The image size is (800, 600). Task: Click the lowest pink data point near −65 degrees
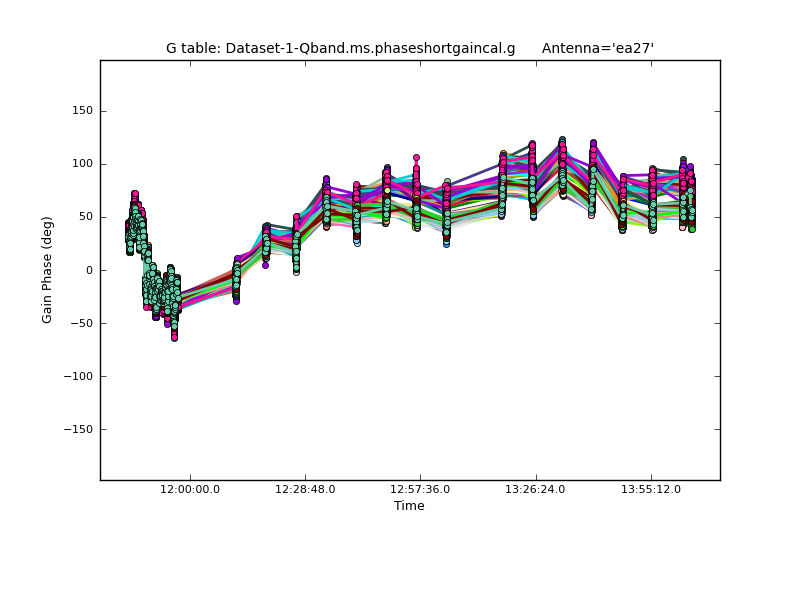click(174, 338)
